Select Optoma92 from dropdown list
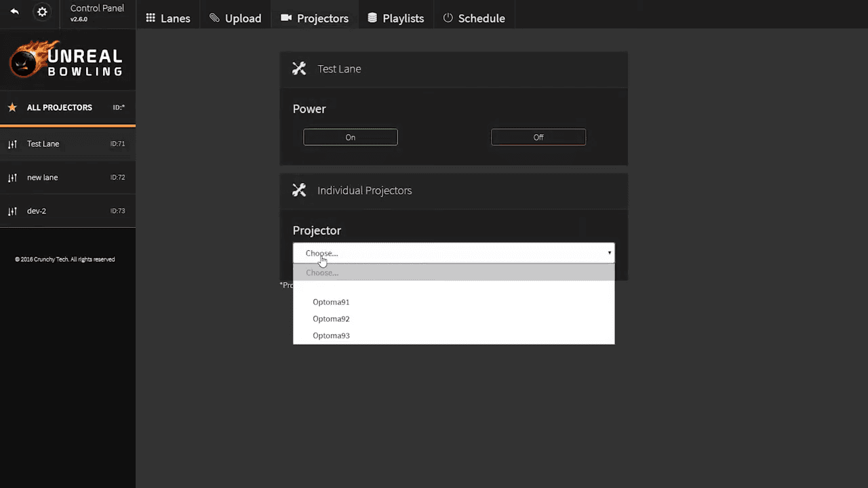Viewport: 868px width, 488px height. (454, 319)
